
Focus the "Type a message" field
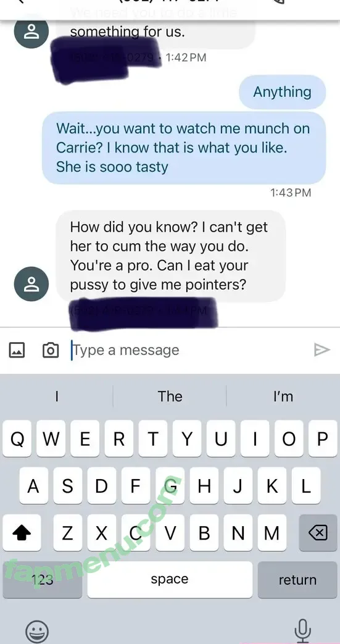point(189,350)
